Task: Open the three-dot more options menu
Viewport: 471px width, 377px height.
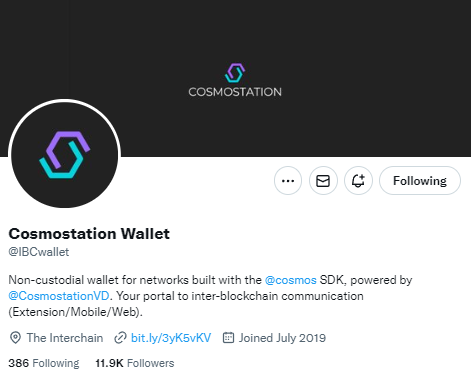Action: [288, 181]
